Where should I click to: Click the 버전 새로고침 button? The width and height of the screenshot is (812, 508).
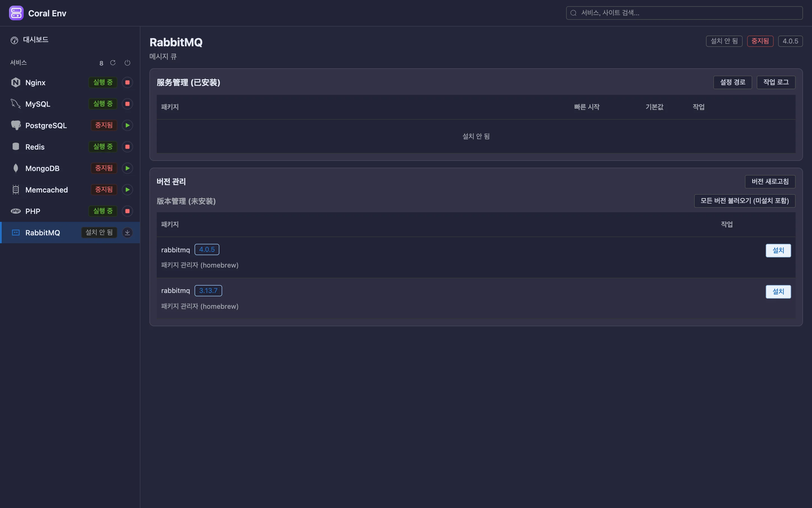(770, 182)
